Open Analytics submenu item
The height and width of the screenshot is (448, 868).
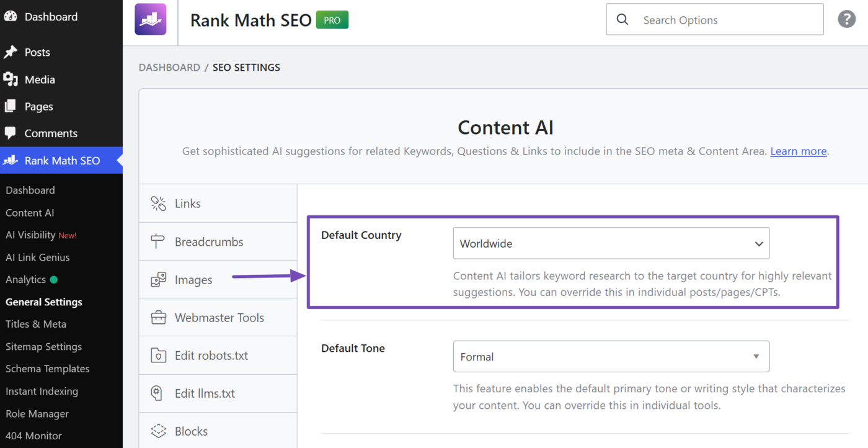(x=25, y=279)
